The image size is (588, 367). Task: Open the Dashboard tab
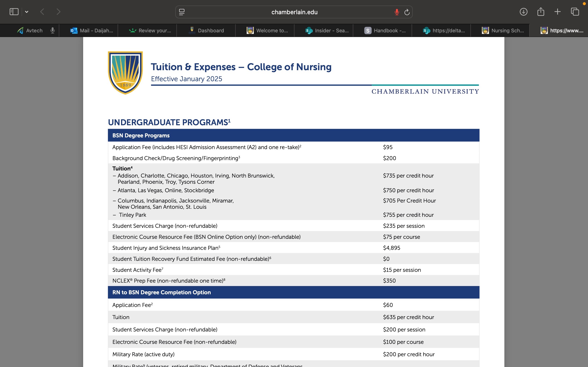tap(206, 31)
